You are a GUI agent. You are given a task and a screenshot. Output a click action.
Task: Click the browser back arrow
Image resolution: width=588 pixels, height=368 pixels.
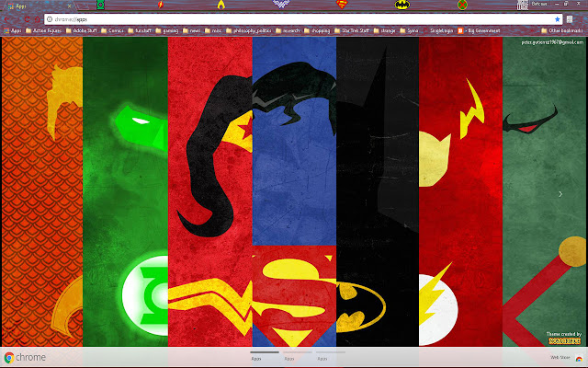coord(6,19)
